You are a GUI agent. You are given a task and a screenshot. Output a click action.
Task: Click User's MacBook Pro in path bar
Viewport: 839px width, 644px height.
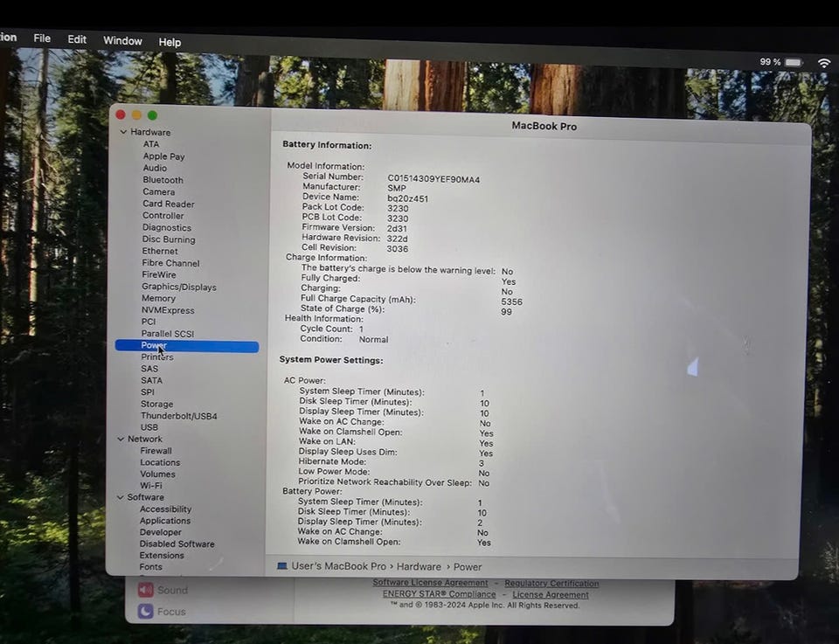point(339,566)
